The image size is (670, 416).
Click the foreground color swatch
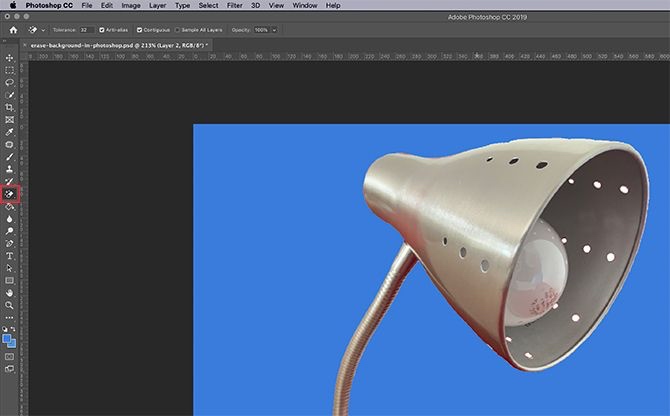coord(7,338)
